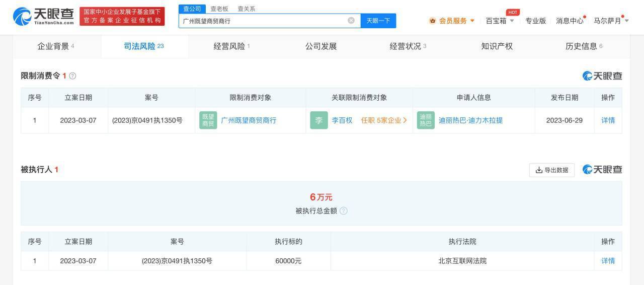Viewport: 644px width, 285px height.
Task: Open 详情 for the 限制消费令 row
Action: click(x=608, y=120)
